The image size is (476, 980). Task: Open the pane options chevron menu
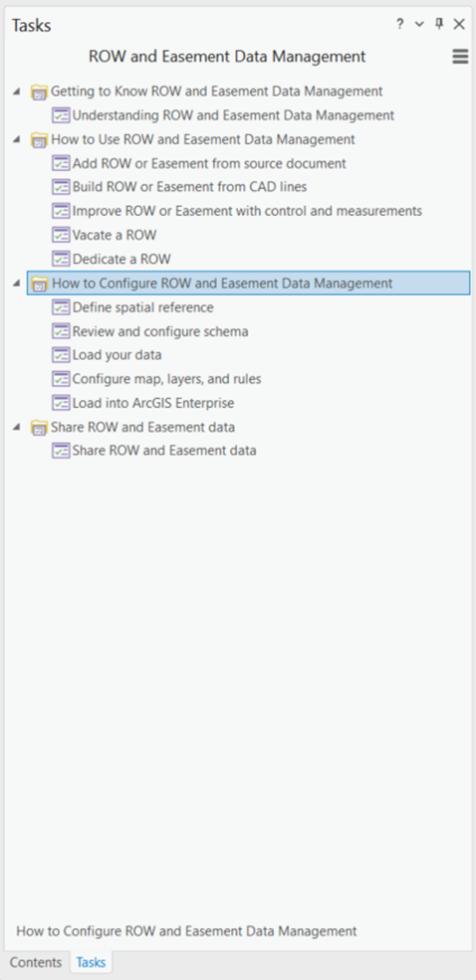coord(419,24)
